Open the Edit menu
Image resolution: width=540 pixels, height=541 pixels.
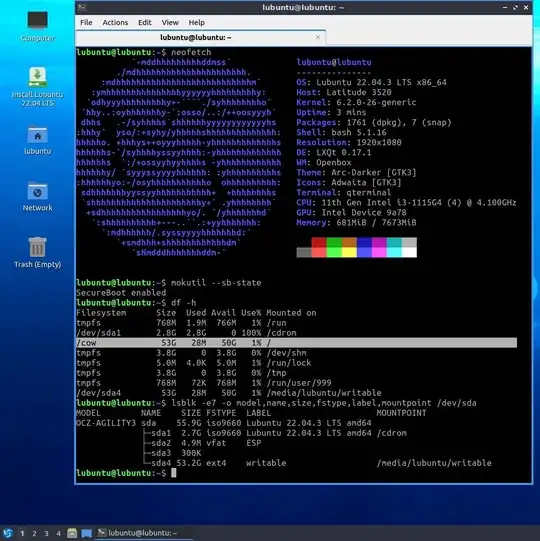(145, 22)
